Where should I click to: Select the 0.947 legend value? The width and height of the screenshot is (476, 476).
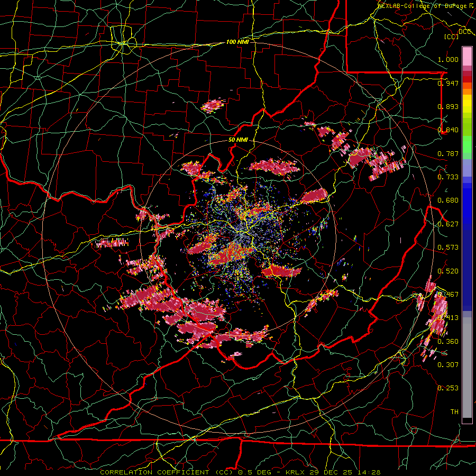click(448, 83)
